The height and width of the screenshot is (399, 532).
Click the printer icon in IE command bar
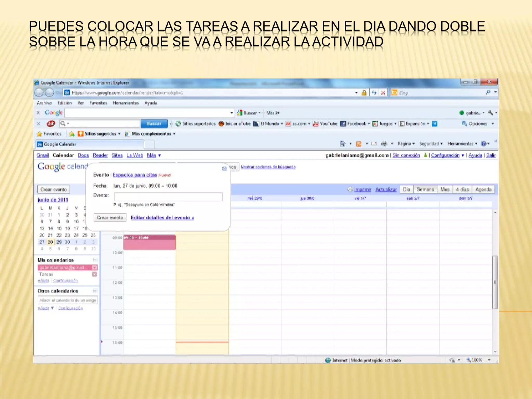click(x=384, y=144)
